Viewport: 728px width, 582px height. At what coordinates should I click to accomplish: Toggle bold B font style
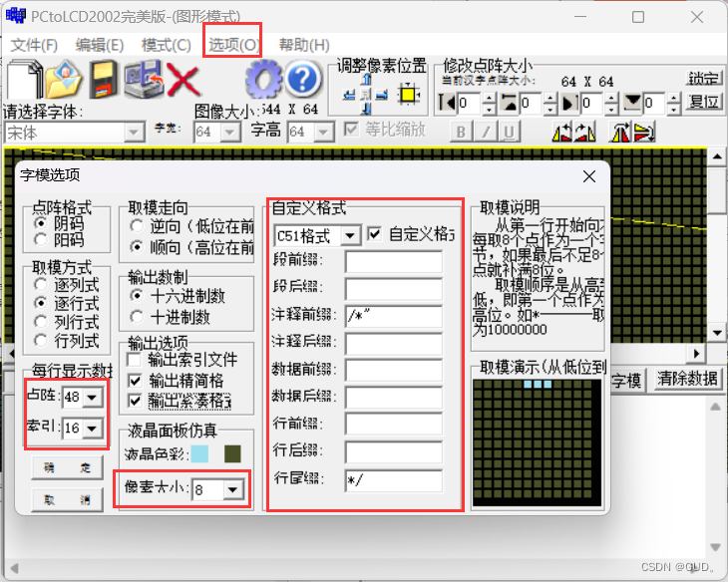(461, 132)
